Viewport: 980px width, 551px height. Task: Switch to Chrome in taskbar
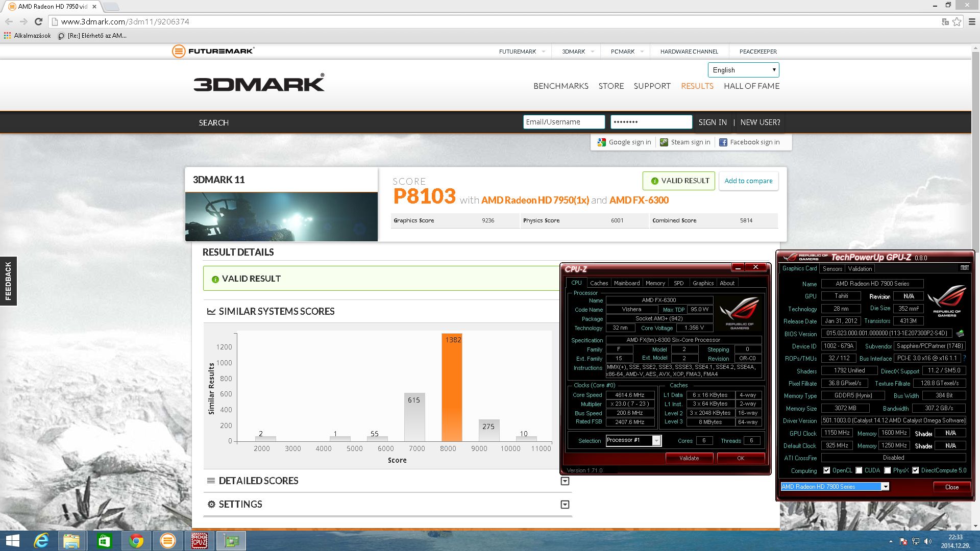pyautogui.click(x=136, y=541)
